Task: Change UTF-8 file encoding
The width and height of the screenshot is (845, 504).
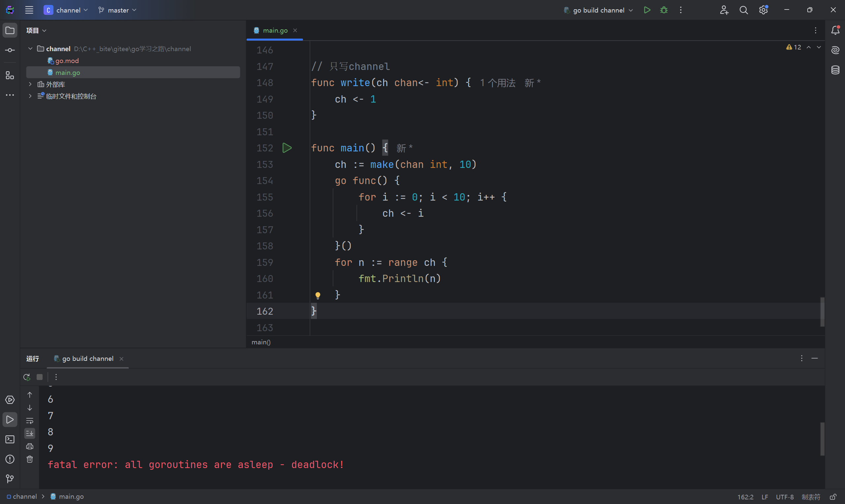Action: point(785,497)
